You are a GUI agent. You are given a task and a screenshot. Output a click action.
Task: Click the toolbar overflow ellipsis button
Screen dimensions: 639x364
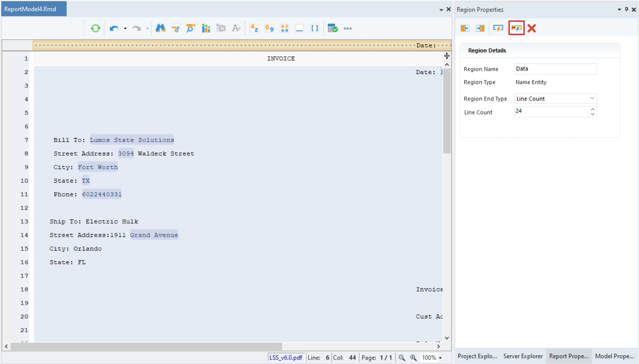(x=348, y=29)
